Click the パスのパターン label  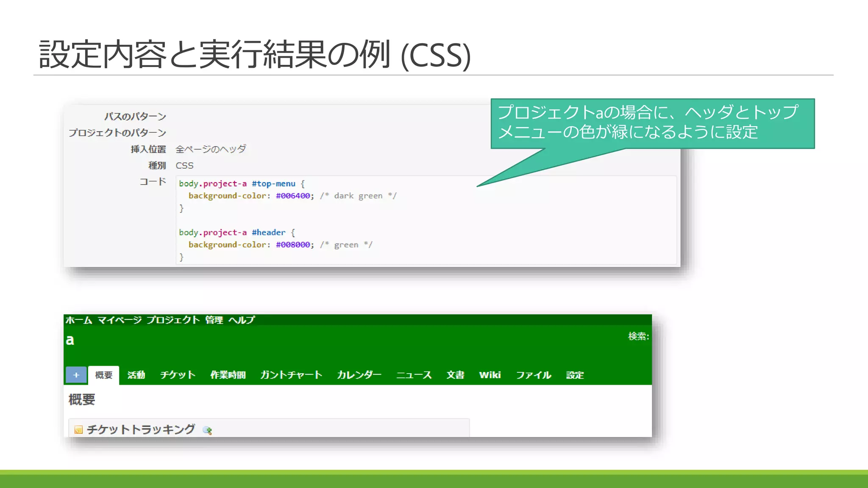point(135,116)
